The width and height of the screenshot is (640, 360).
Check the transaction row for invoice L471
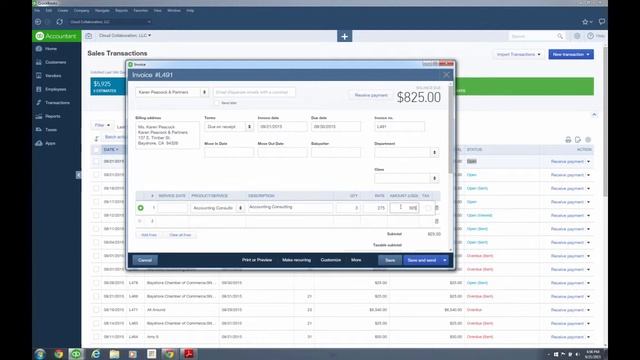96,310
